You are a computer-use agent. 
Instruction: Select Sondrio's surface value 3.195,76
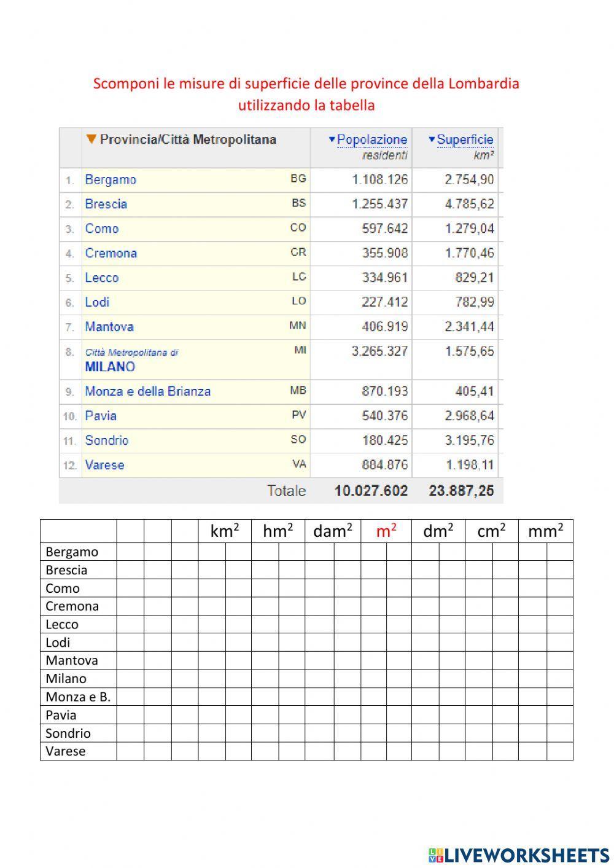pos(469,440)
